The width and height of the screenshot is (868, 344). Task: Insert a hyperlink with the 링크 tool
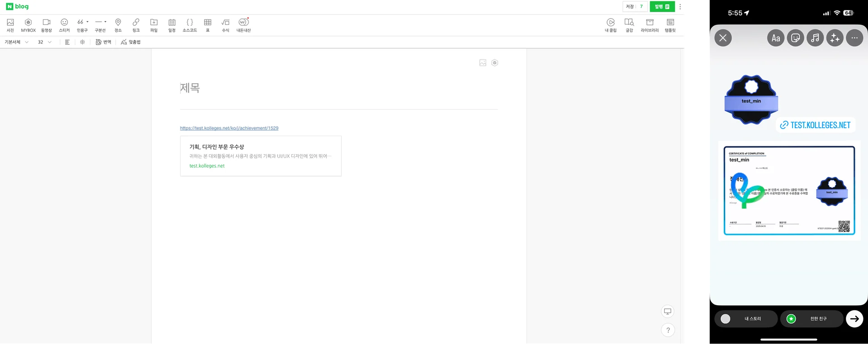pos(136,25)
